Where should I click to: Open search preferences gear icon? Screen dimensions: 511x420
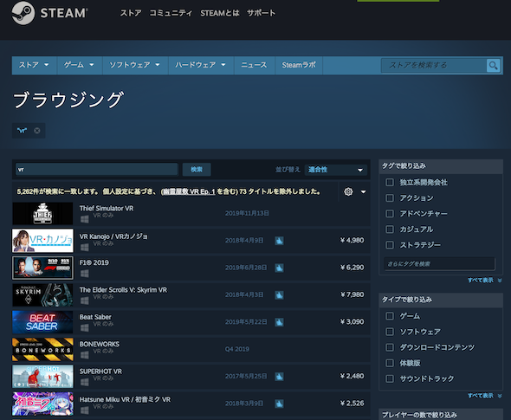348,191
